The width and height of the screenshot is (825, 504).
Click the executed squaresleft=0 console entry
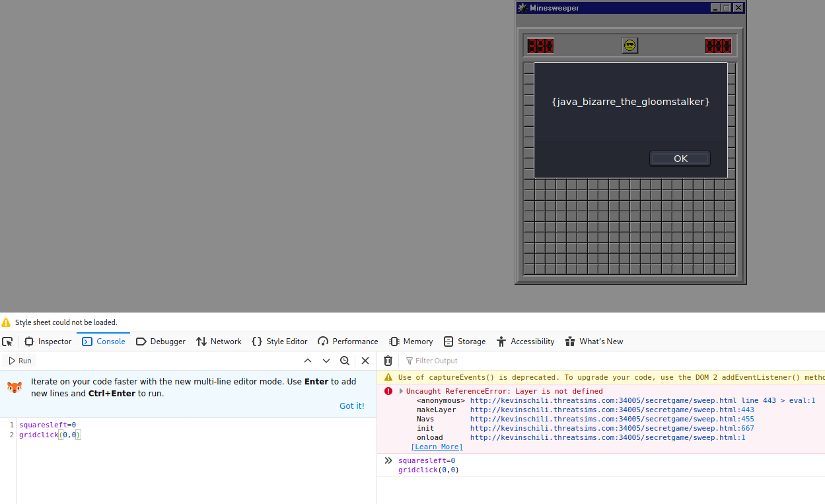pyautogui.click(x=427, y=461)
